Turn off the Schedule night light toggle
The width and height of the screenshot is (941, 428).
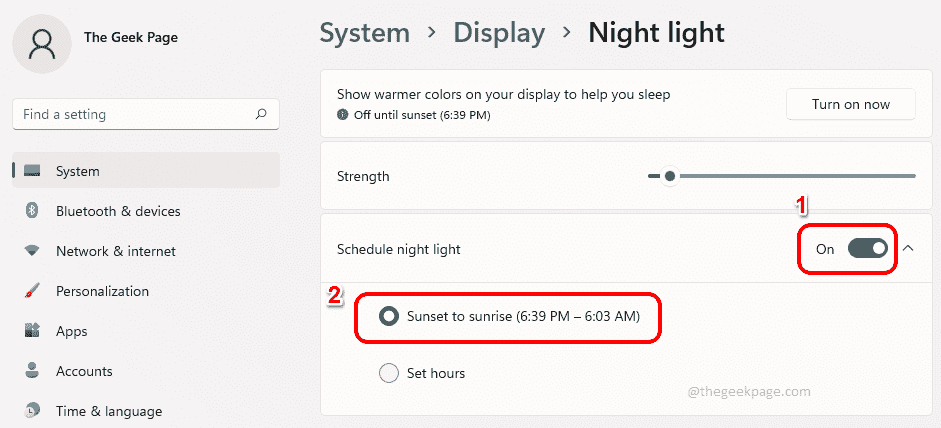pos(867,249)
